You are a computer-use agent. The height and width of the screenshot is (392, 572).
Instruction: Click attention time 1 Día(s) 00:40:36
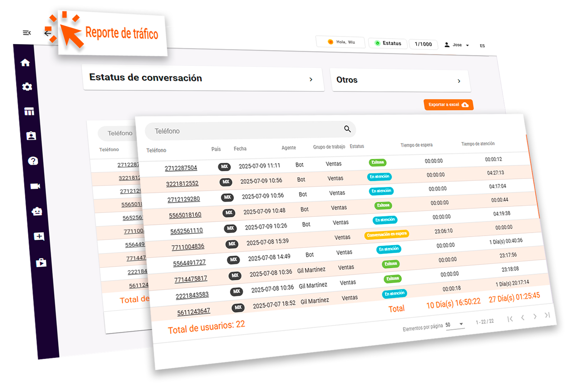coord(506,241)
